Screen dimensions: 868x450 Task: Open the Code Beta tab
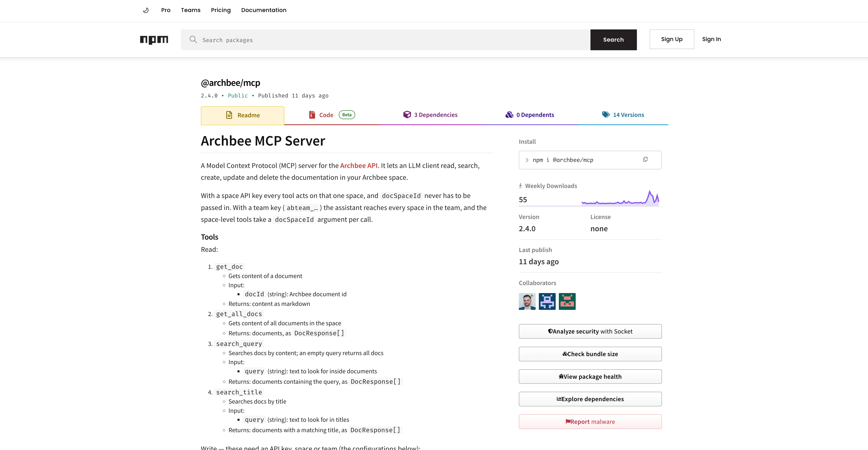pyautogui.click(x=332, y=115)
